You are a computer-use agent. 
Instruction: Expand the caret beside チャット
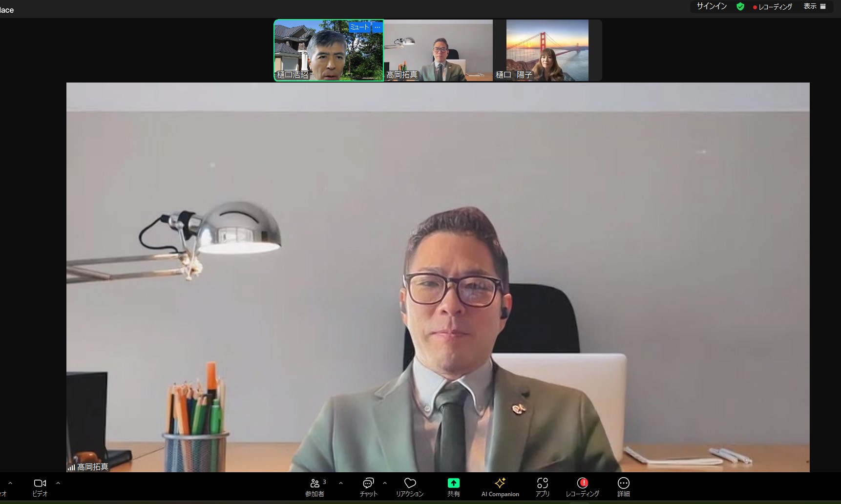tap(385, 483)
